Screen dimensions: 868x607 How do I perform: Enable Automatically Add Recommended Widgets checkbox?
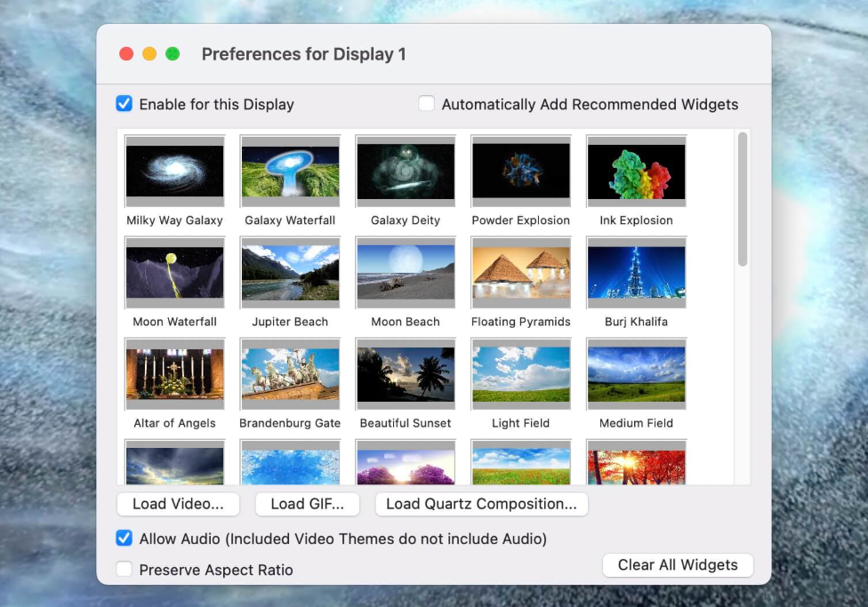427,104
